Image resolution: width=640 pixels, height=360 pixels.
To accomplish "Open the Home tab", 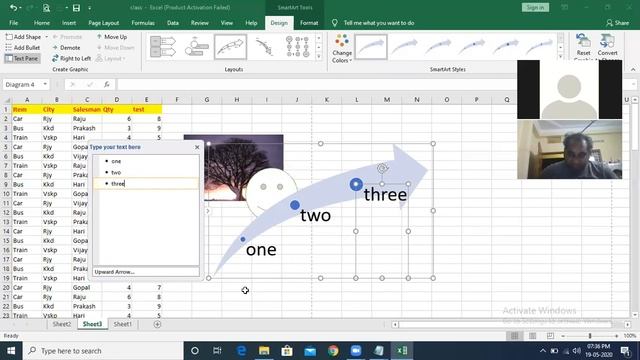I will [42, 23].
